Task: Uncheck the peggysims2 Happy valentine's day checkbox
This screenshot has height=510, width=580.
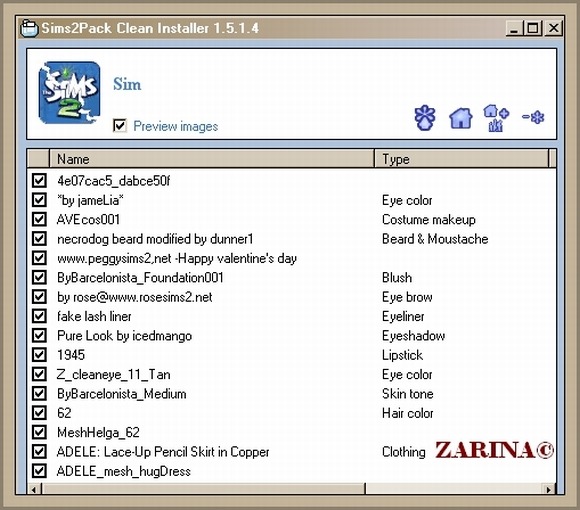Action: [x=39, y=258]
